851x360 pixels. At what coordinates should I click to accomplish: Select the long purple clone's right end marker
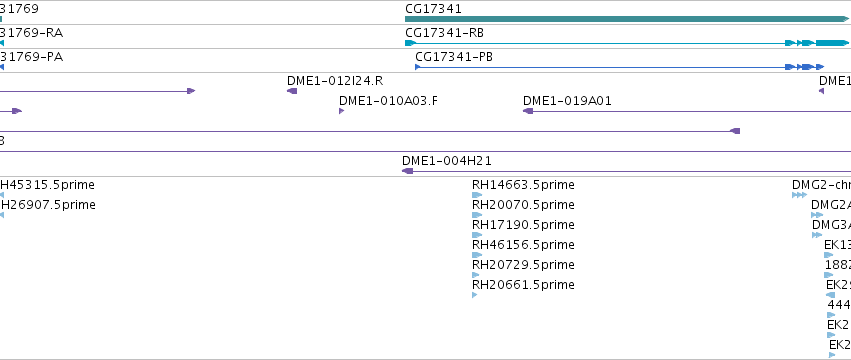[x=735, y=131]
